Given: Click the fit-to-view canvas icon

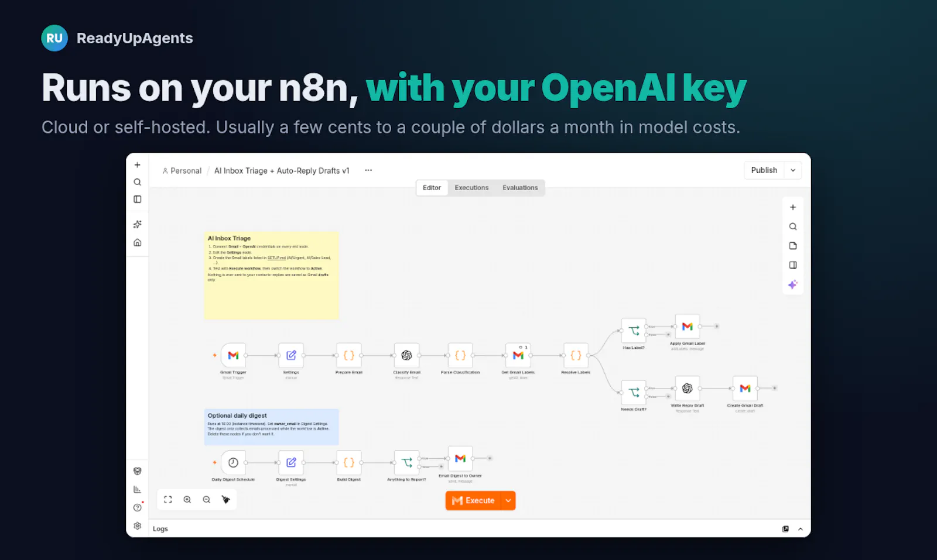Looking at the screenshot, I should click(x=168, y=500).
